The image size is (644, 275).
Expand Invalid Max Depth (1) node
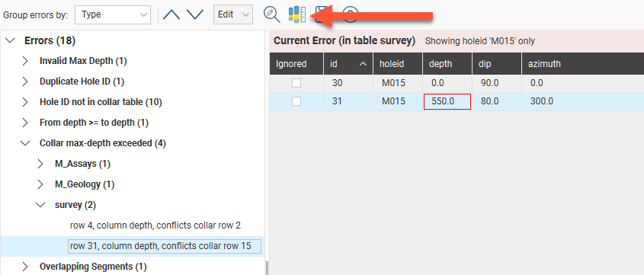[x=25, y=61]
